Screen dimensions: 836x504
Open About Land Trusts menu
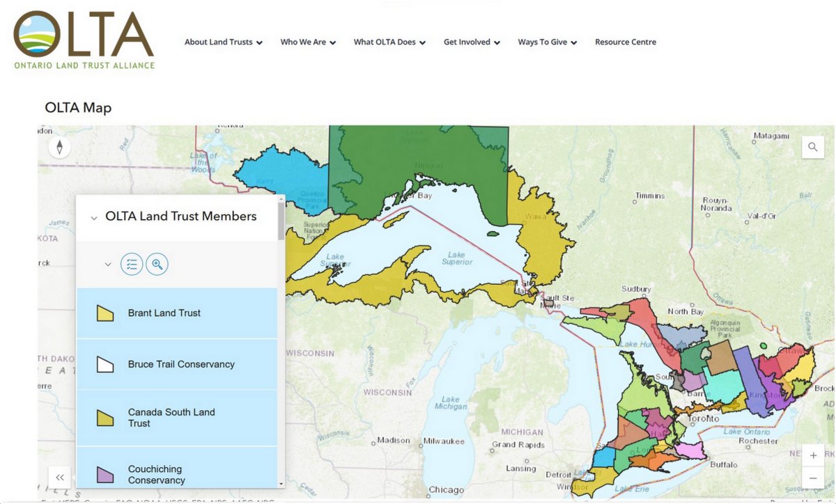[x=223, y=42]
